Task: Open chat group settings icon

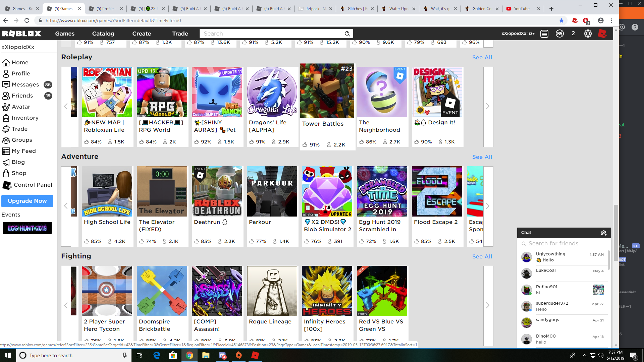Action: (603, 233)
